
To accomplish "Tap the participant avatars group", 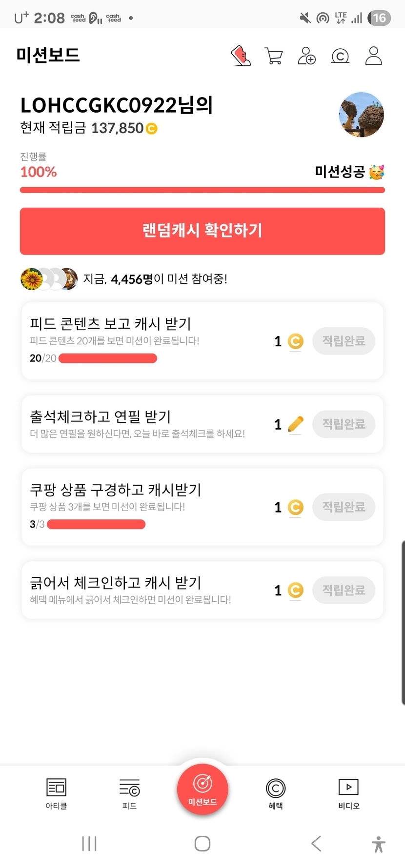I will click(x=49, y=279).
